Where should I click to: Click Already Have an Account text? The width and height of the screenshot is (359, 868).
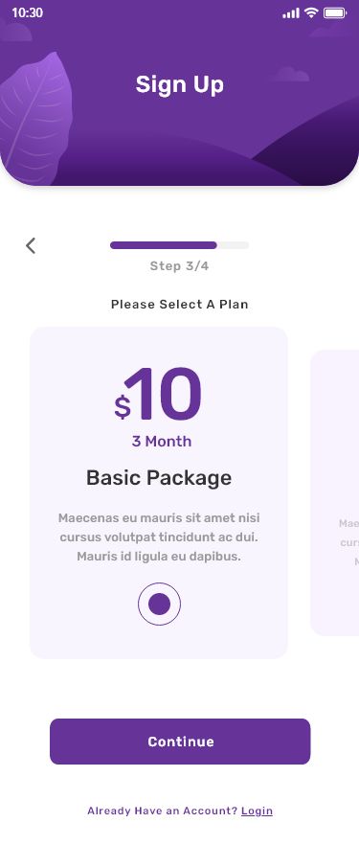[x=162, y=811]
